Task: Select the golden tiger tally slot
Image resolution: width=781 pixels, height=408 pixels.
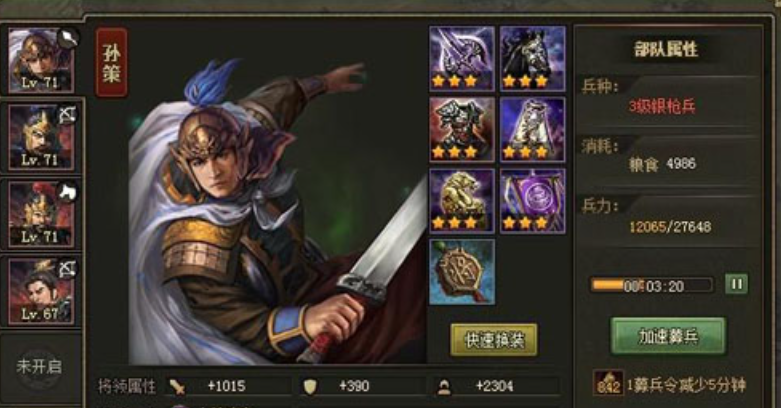Action: pyautogui.click(x=462, y=201)
